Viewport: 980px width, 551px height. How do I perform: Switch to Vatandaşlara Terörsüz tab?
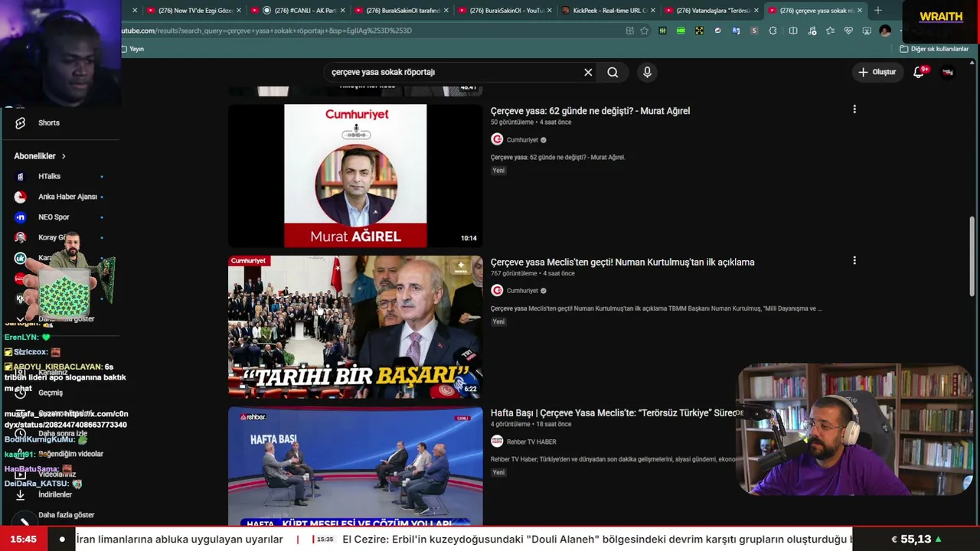pos(712,10)
